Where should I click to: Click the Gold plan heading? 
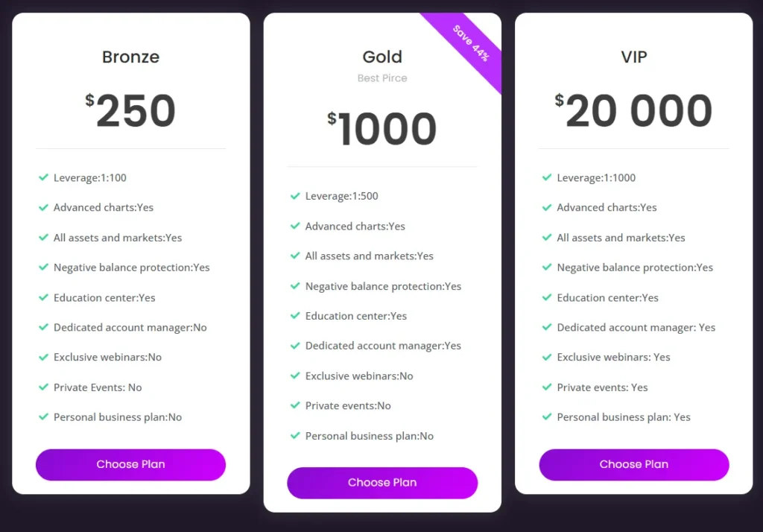click(382, 57)
